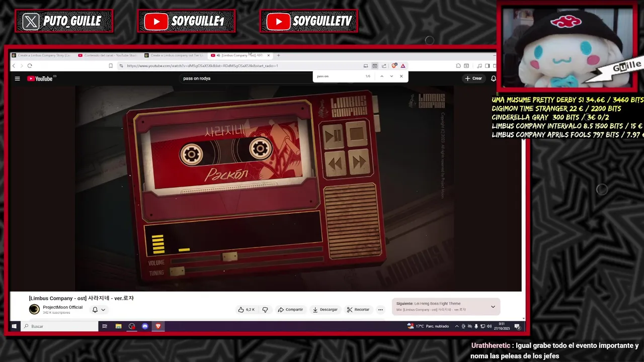Close the '[Limbus Company - ost]' browser tab
Viewport: 644px width, 362px height.
(x=269, y=55)
